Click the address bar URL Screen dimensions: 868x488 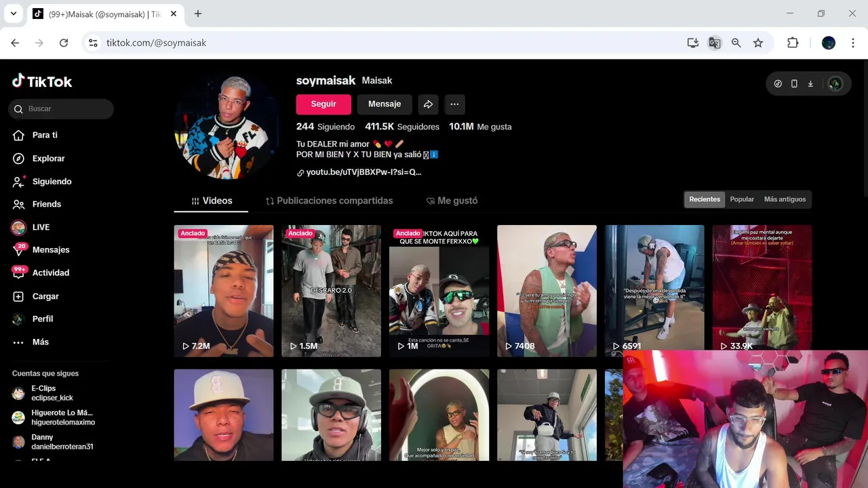click(156, 43)
